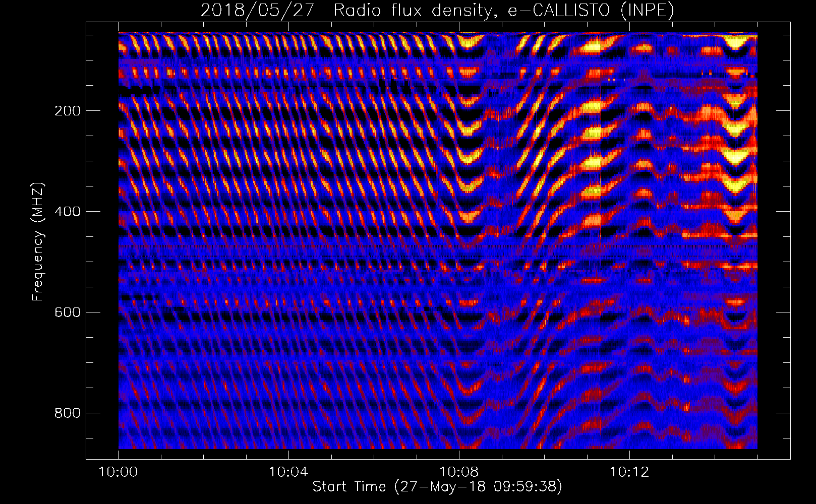
Task: Click the 800 frequency tick label
Action: (x=68, y=413)
